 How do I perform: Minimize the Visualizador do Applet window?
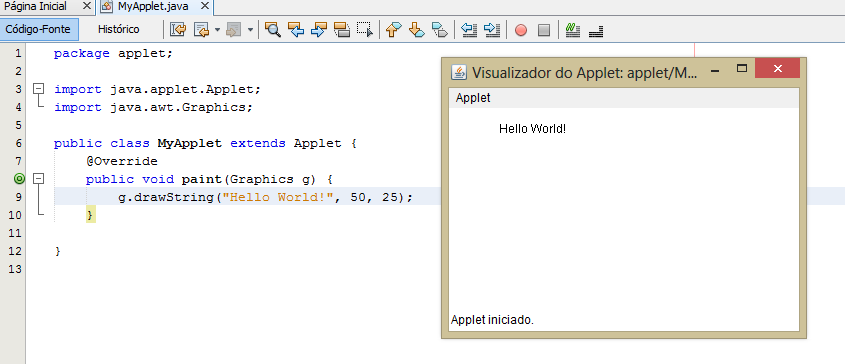point(716,70)
